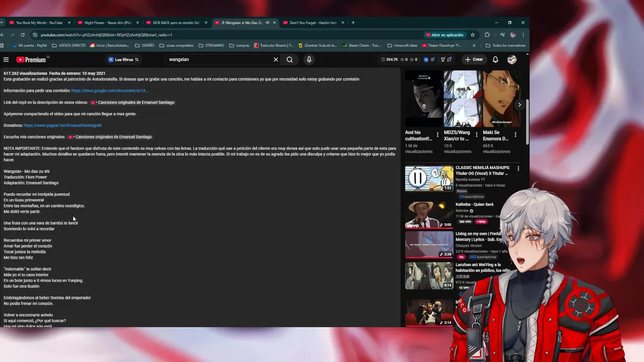Open STREAMING bookmark folder
The height and width of the screenshot is (362, 644).
pos(211,45)
